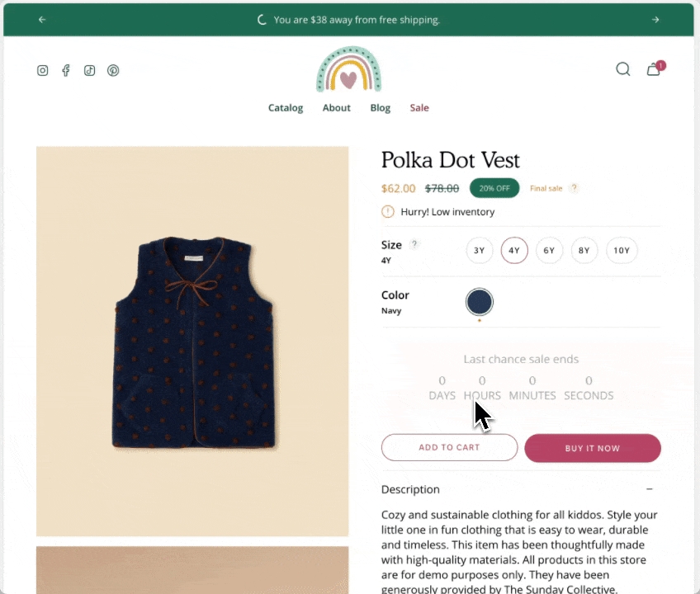Screen dimensions: 700x594
Task: Click the rainbow store logo
Action: coord(349,69)
